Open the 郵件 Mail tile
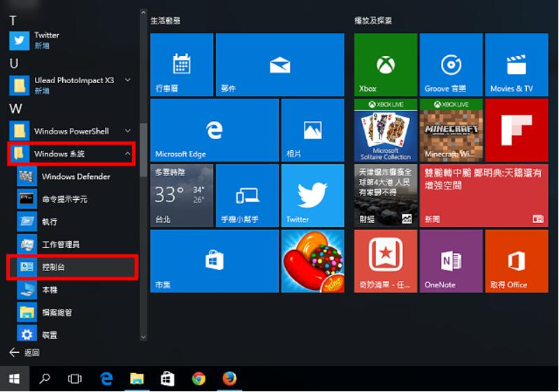Screen dimensions: 559x392 click(x=280, y=65)
